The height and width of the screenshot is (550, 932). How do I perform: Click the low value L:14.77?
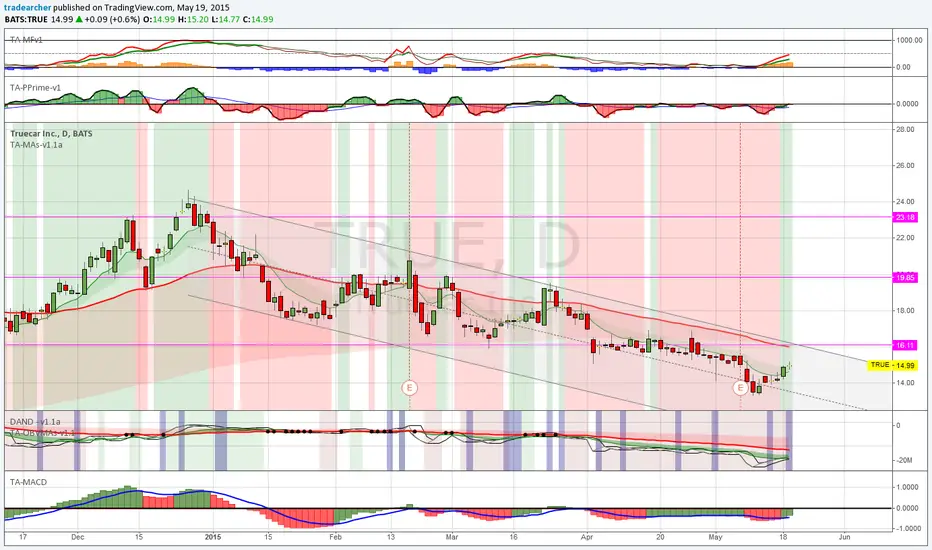pos(226,19)
